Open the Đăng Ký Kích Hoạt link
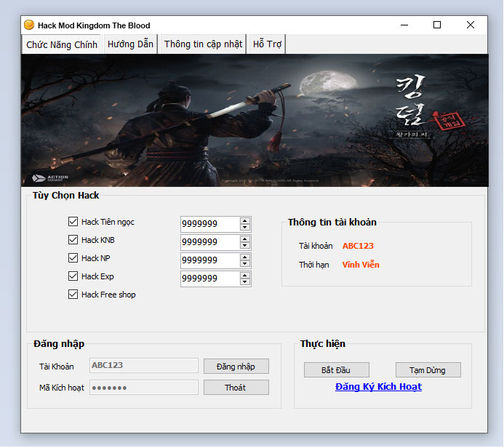The height and width of the screenshot is (448, 504). click(x=378, y=387)
